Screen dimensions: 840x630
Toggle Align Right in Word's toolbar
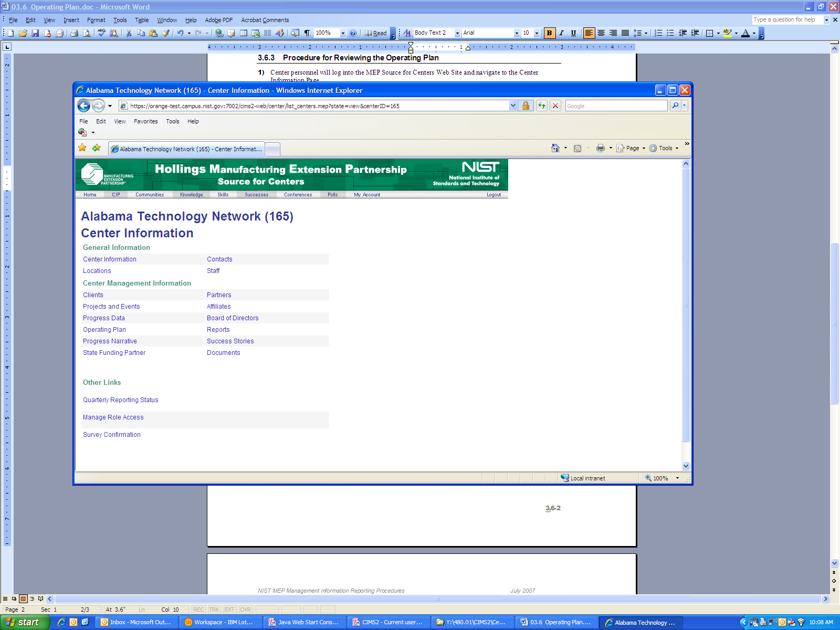tap(613, 33)
